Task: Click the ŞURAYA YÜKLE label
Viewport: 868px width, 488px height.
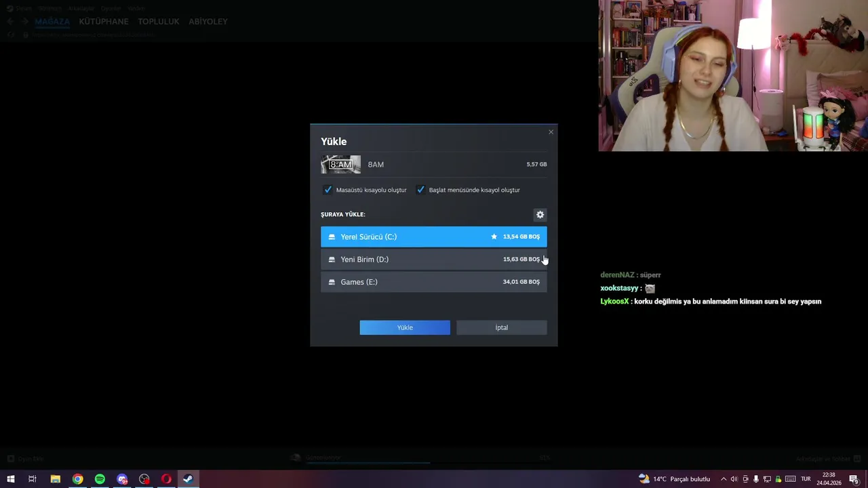Action: point(343,214)
